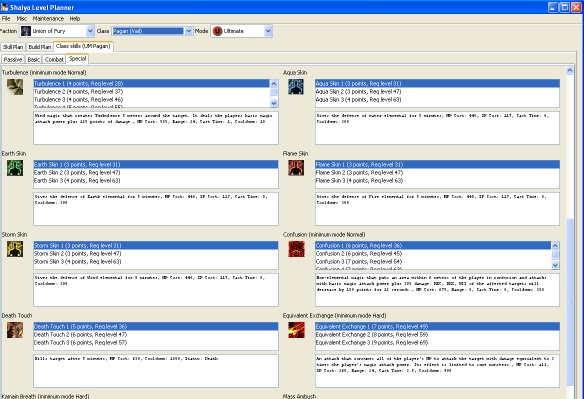The height and width of the screenshot is (399, 584).
Task: Click the Turbulence skill icon
Action: pyautogui.click(x=15, y=87)
